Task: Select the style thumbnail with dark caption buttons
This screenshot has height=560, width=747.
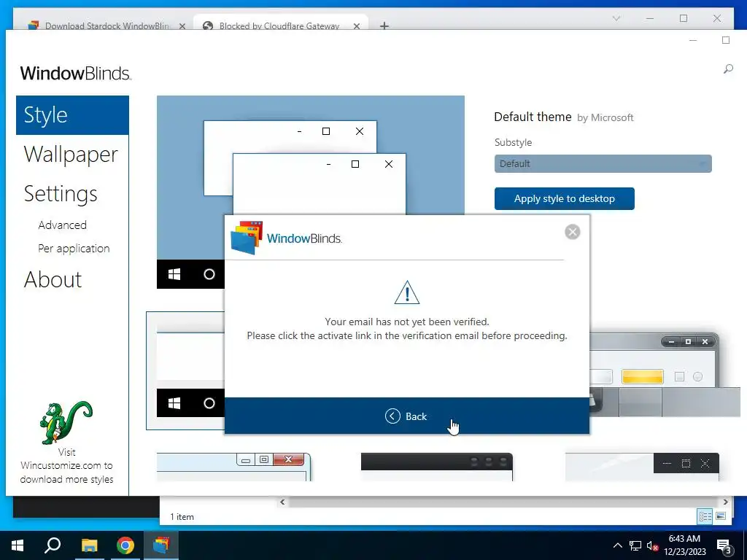Action: [642, 467]
